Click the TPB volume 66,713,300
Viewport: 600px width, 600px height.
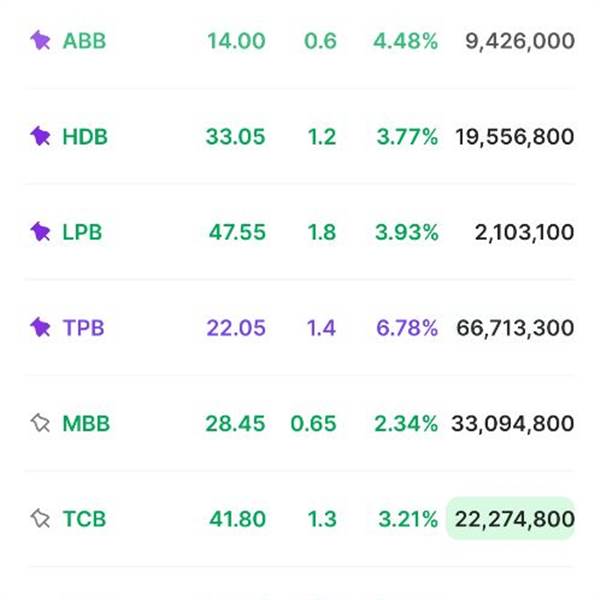click(x=515, y=328)
